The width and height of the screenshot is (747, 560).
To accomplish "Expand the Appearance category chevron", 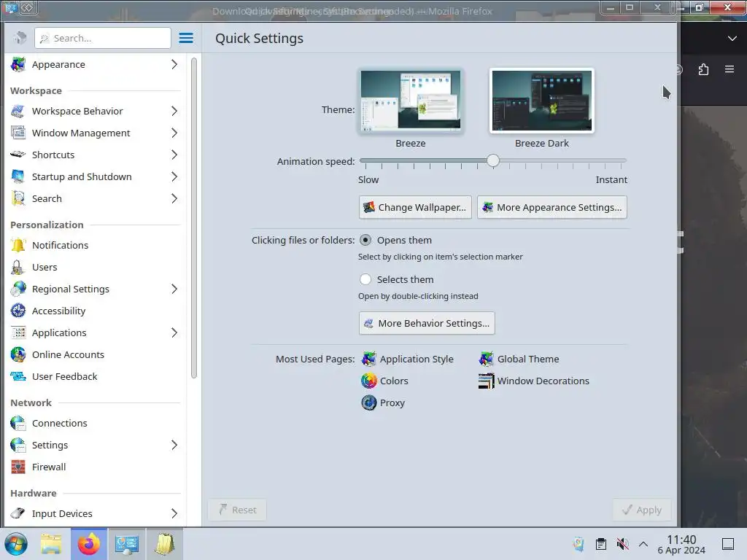I will point(174,64).
